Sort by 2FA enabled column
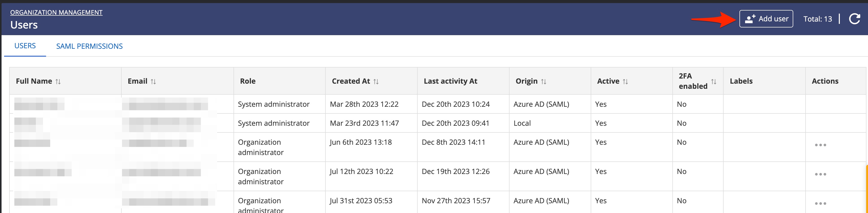868x213 pixels. (714, 82)
